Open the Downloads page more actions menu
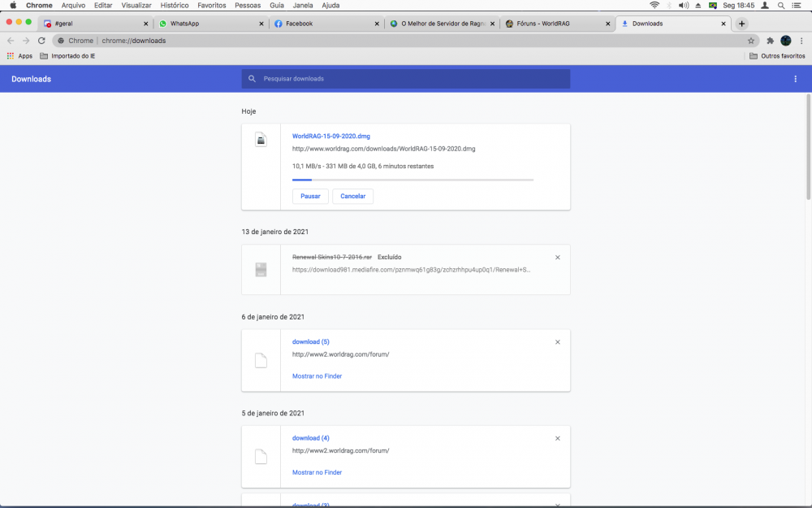Viewport: 812px width, 508px height. (796, 79)
